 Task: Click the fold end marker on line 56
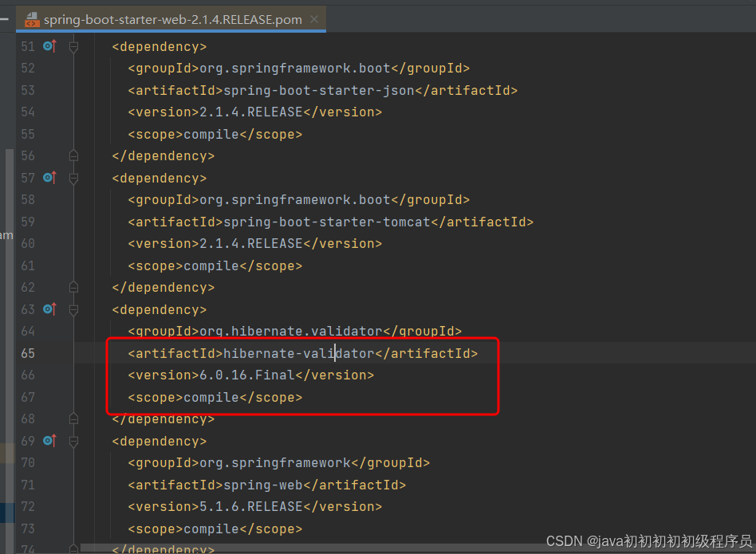click(x=74, y=155)
